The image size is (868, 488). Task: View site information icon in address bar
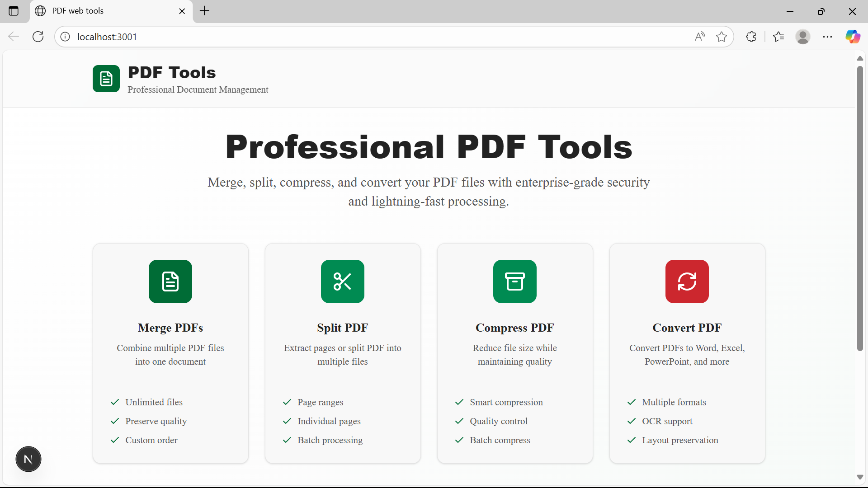coord(65,37)
